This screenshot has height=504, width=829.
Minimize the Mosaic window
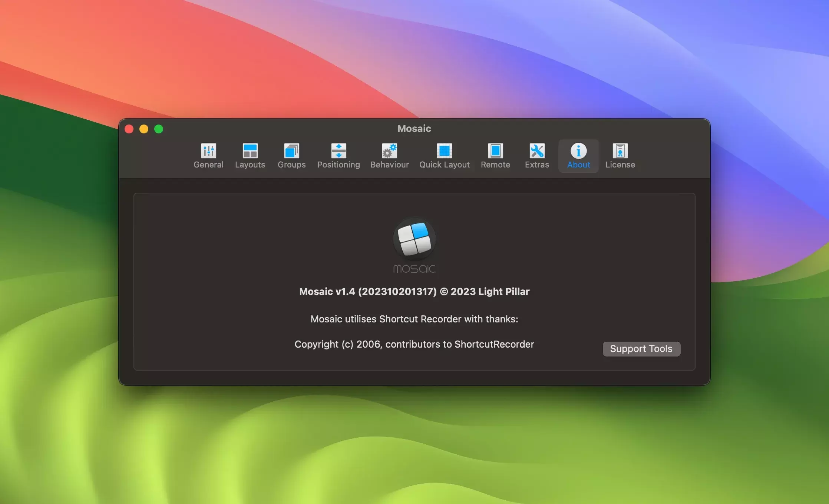[144, 129]
